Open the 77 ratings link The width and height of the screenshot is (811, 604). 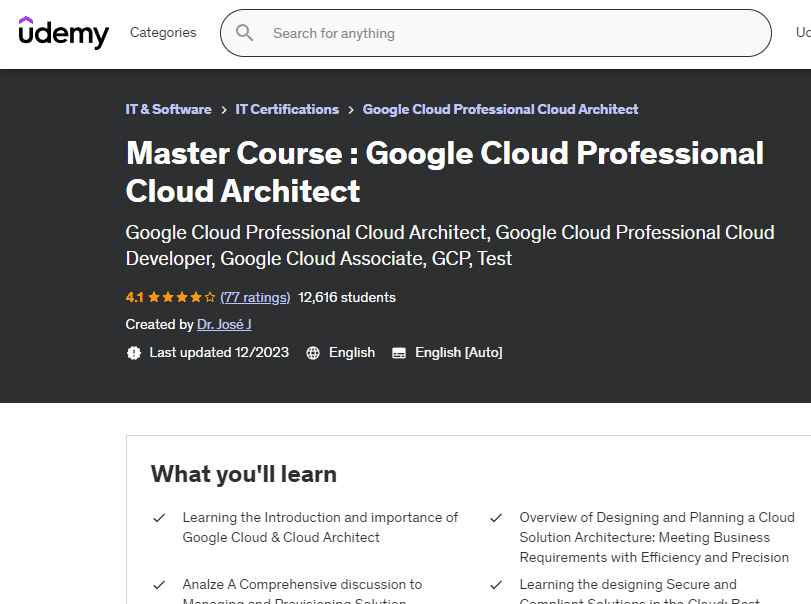[x=255, y=297]
